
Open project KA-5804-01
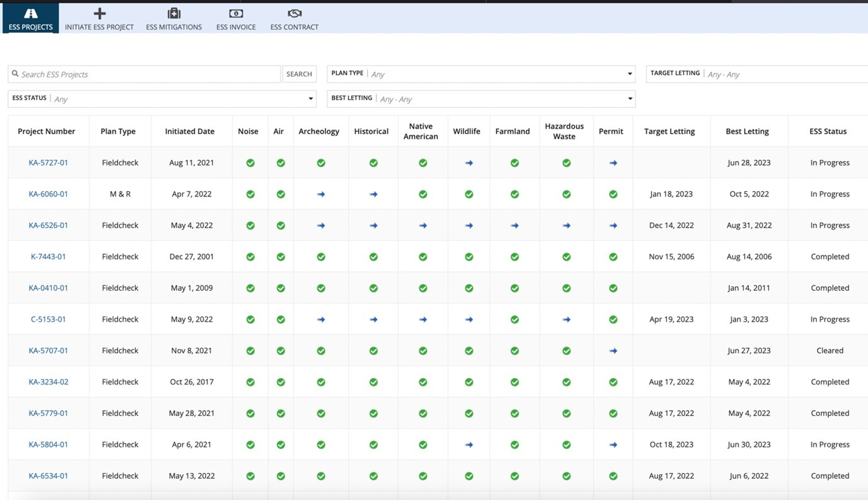pos(48,444)
